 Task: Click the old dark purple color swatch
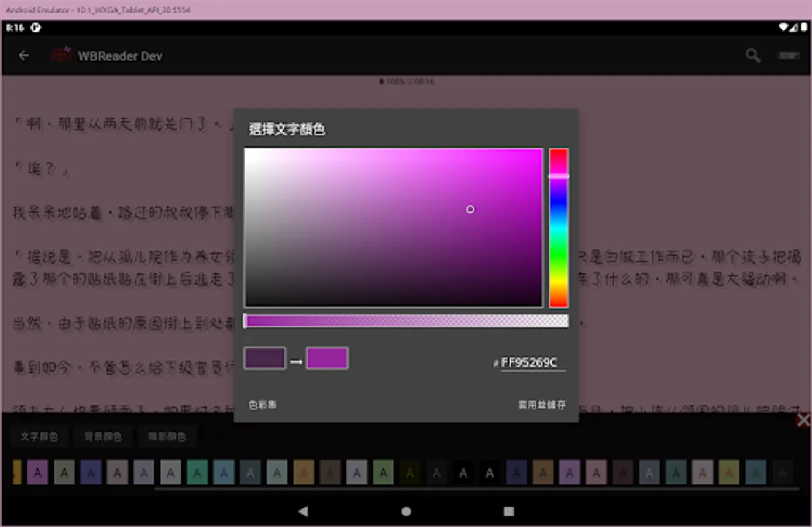click(x=265, y=358)
